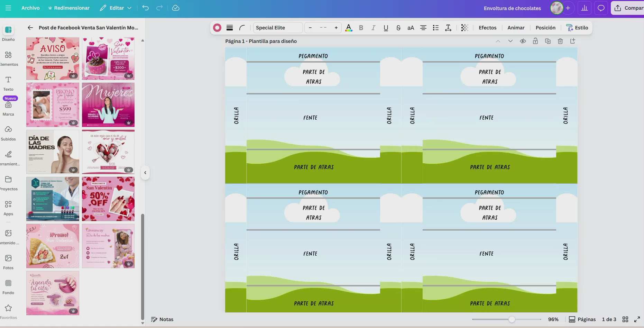Screen dimensions: 644x328
Task: Select the AVISO template thumbnail
Action: point(53,59)
